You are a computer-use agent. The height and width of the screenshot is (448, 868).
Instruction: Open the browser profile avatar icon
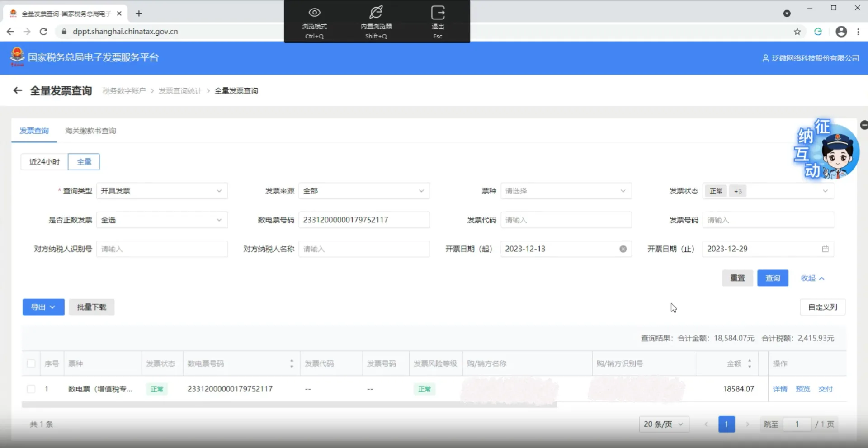(841, 32)
